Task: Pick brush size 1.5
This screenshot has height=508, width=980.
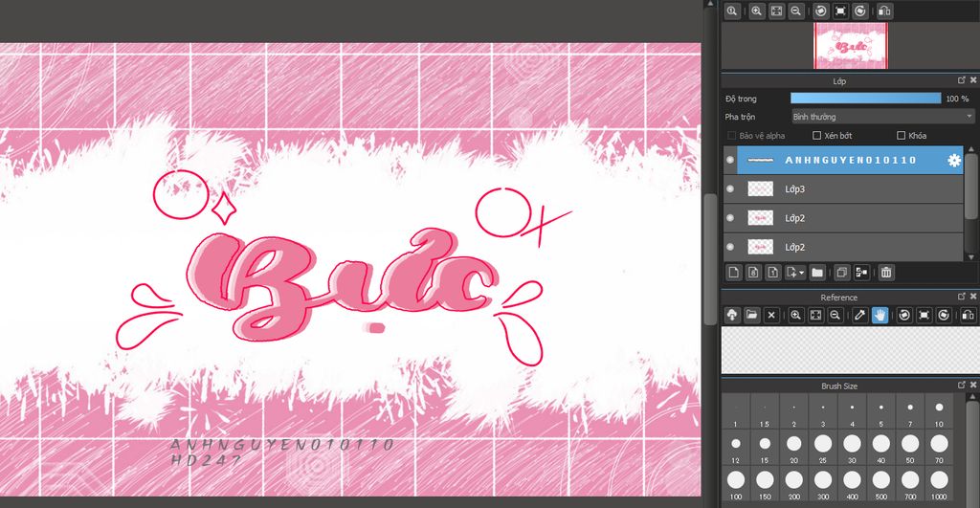Action: [x=765, y=411]
